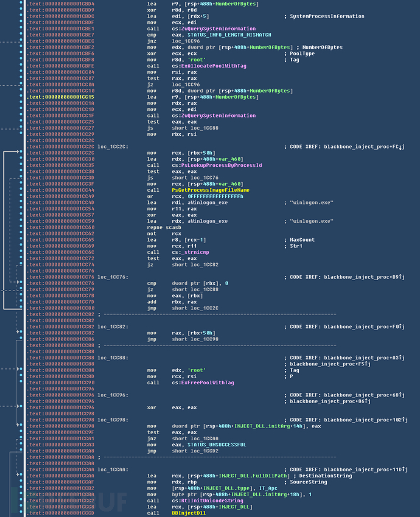Select the loc_1CC76 label definition

coord(111,277)
